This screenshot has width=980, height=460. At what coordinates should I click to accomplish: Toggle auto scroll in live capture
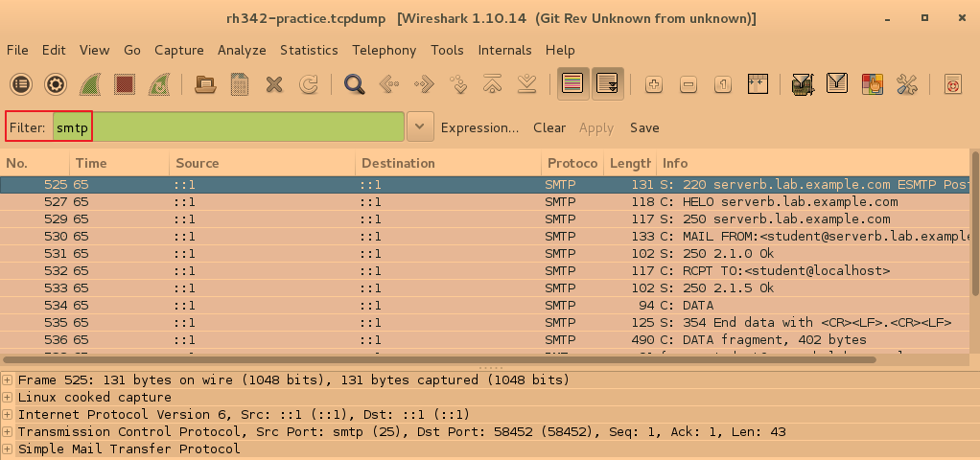607,84
